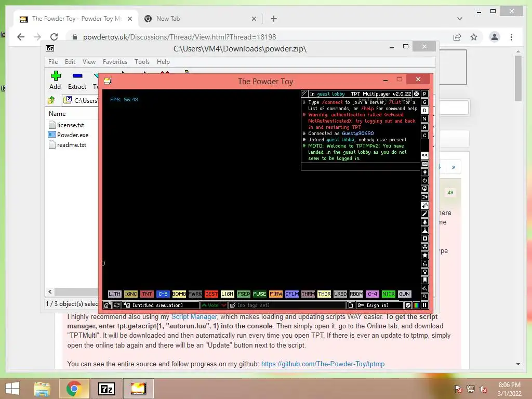Select the D display mode button
The height and width of the screenshot is (399, 532).
pos(424,111)
